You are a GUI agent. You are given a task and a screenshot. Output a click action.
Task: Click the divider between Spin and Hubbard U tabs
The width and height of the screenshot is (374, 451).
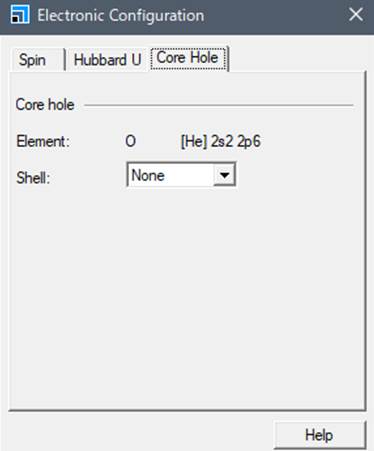click(x=65, y=59)
